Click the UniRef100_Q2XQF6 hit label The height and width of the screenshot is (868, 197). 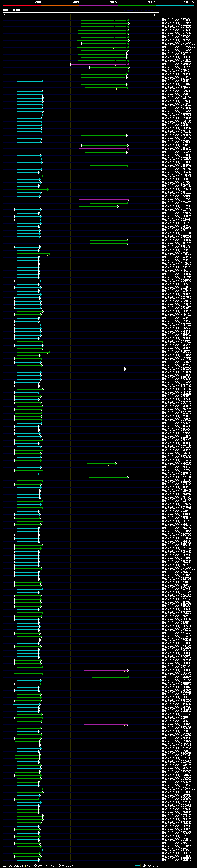tap(176, 304)
